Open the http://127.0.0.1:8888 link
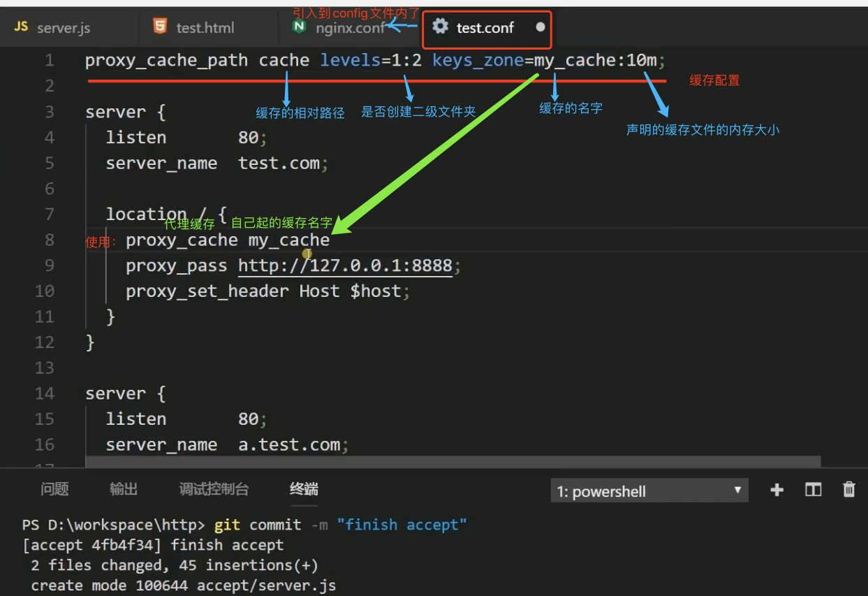 345,266
